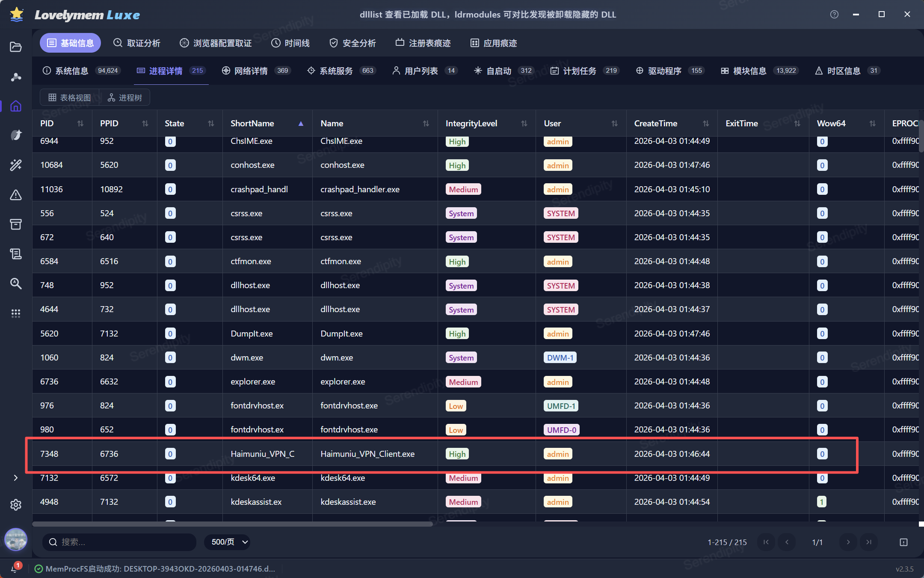Image resolution: width=924 pixels, height=578 pixels.
Task: Click the home icon in sidebar
Action: tap(16, 106)
